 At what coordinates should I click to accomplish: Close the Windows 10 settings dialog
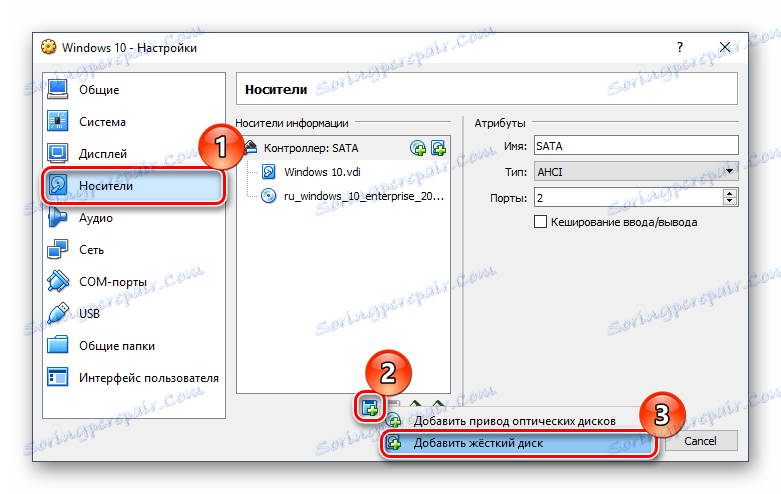pos(725,47)
